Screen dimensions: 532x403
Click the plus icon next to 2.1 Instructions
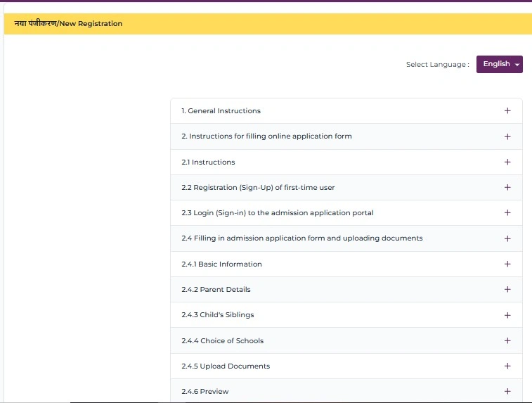click(x=507, y=162)
